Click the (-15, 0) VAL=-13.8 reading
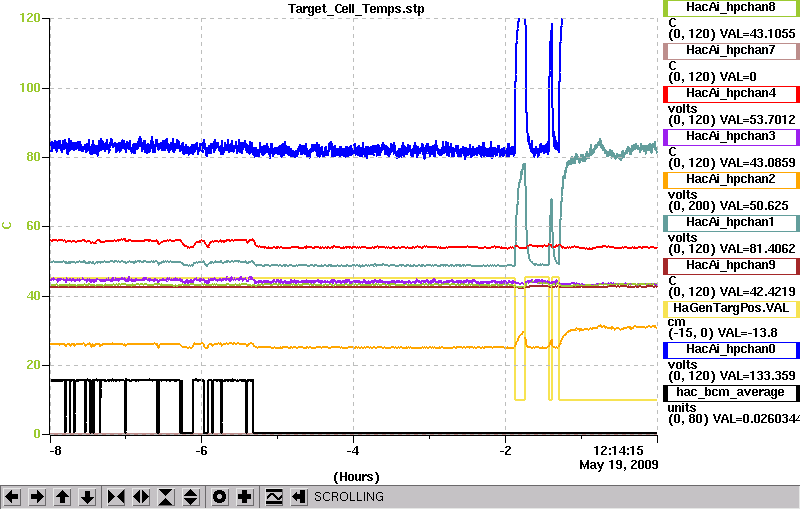 (723, 333)
